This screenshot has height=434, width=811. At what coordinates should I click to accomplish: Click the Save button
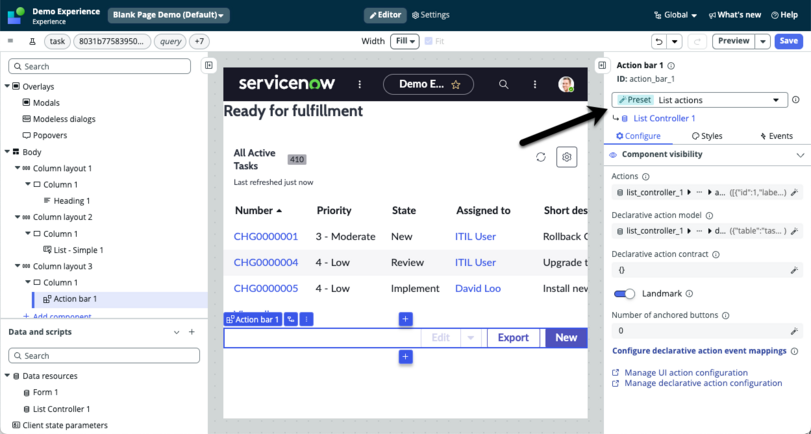(788, 41)
